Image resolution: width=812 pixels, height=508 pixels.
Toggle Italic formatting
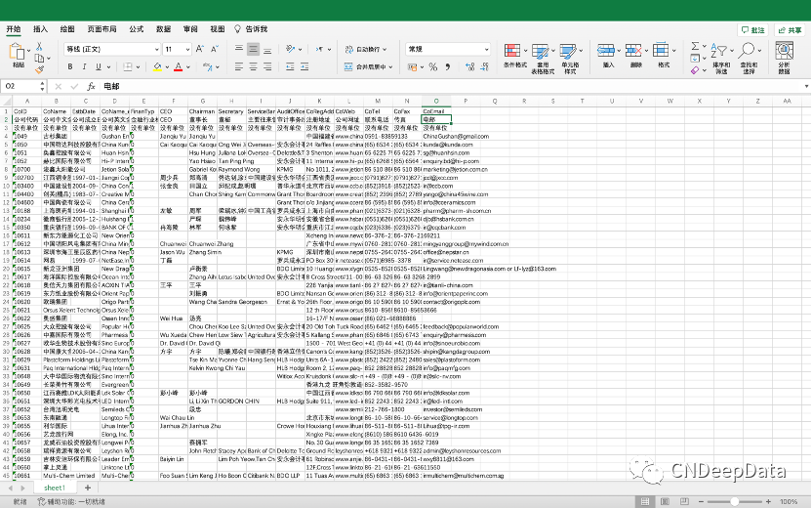click(x=84, y=66)
